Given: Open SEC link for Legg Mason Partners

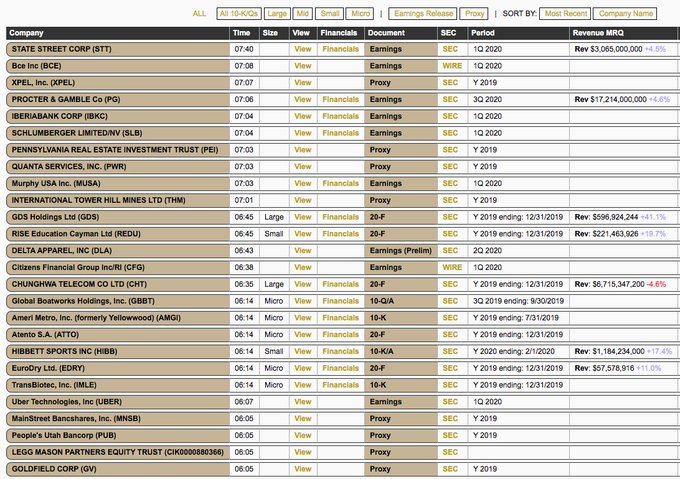Looking at the screenshot, I should tap(450, 452).
